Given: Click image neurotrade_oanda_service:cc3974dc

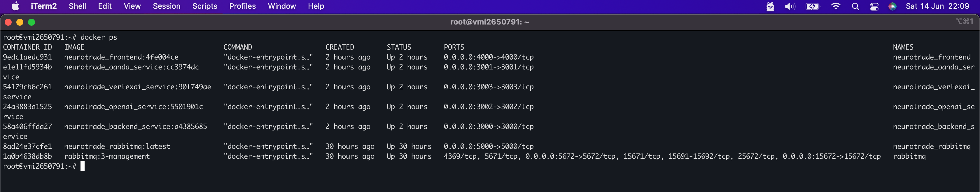Looking at the screenshot, I should [x=131, y=67].
